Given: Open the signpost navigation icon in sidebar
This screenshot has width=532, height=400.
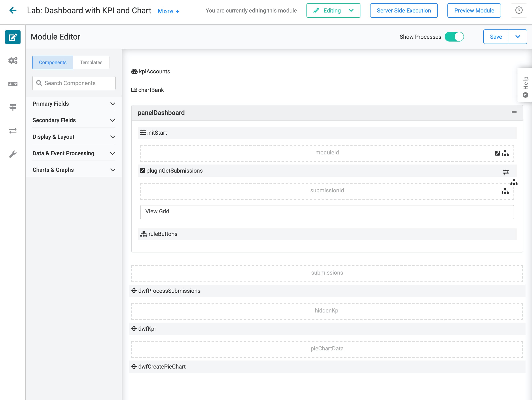Looking at the screenshot, I should (13, 107).
